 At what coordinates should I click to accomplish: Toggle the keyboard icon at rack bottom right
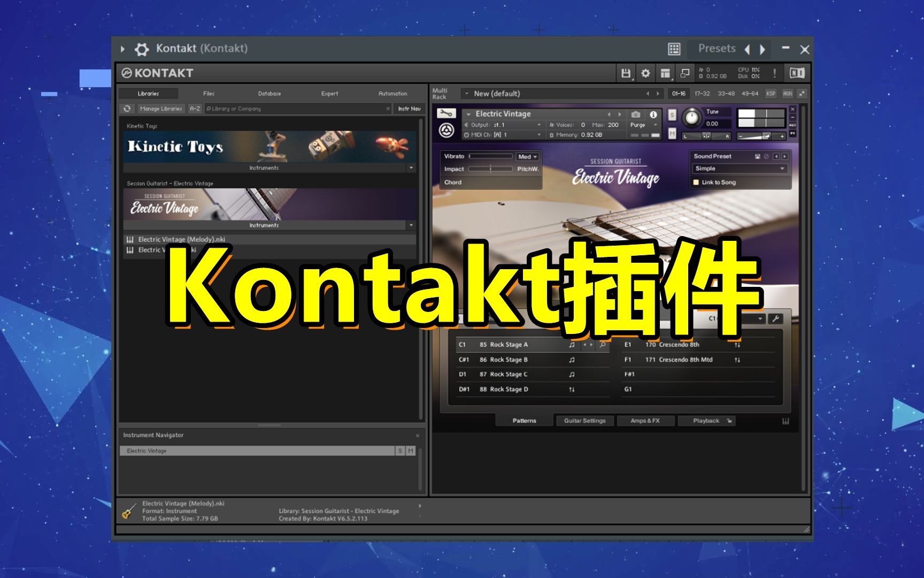tap(786, 421)
